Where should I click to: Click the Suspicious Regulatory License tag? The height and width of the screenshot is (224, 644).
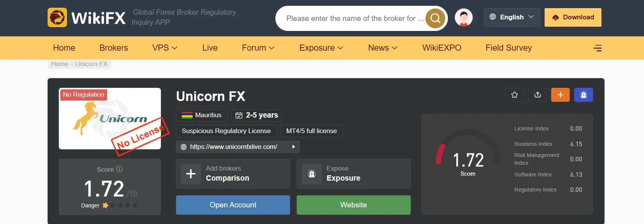click(x=226, y=131)
